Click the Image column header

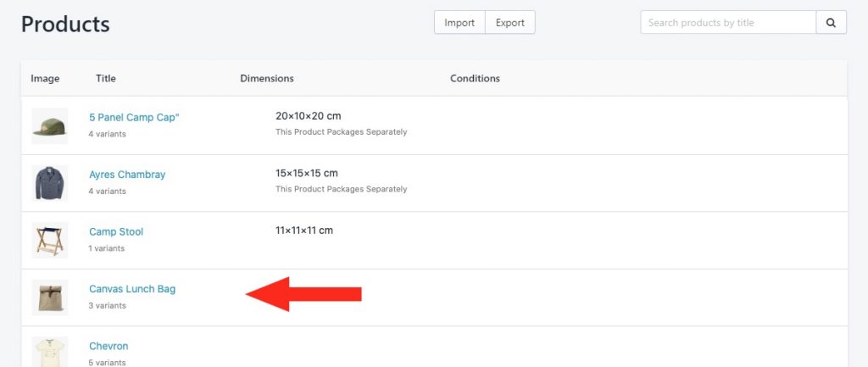(45, 79)
